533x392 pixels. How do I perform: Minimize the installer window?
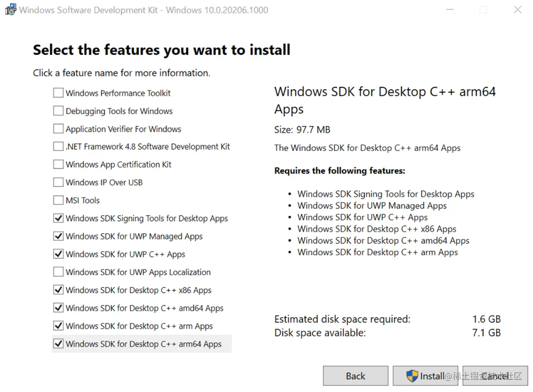click(450, 10)
